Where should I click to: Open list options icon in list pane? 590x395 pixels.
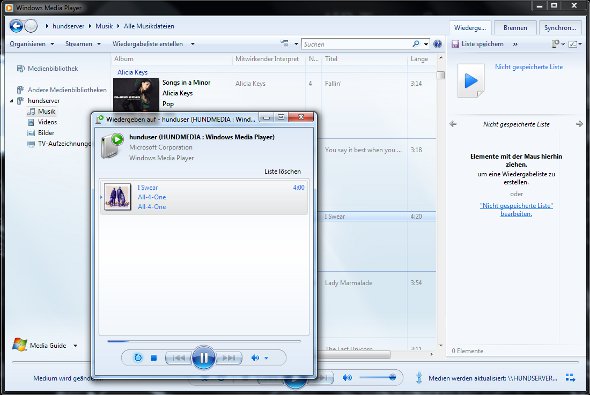555,44
